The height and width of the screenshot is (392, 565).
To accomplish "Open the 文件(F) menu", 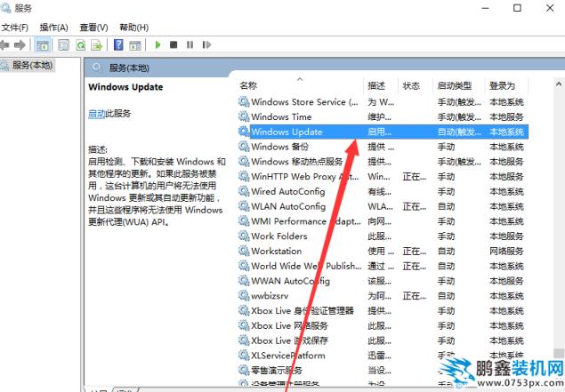I will coord(15,28).
